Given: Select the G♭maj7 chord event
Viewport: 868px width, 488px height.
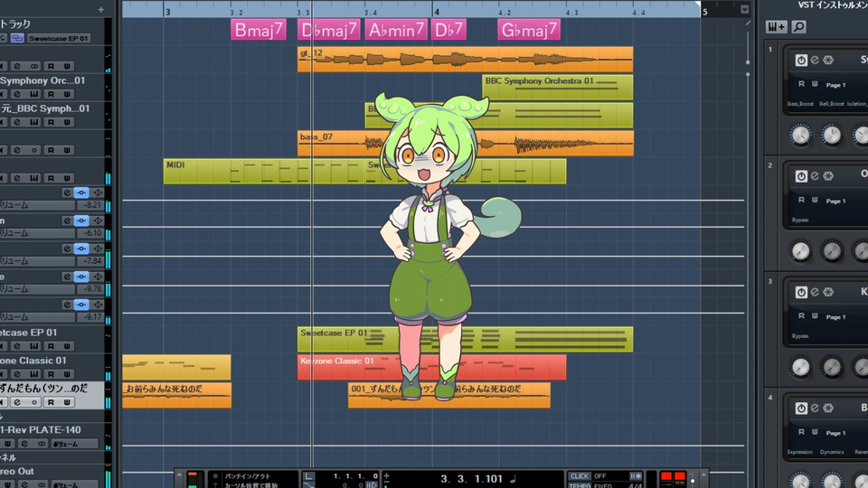Looking at the screenshot, I should (529, 30).
